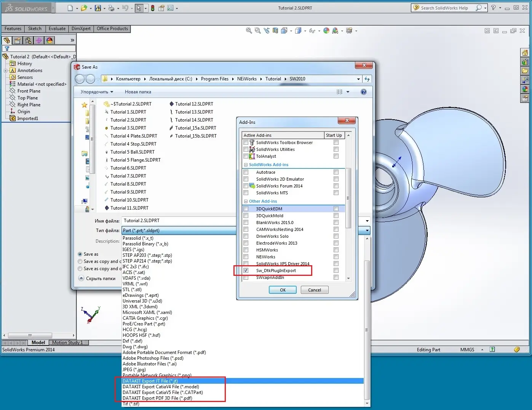Click the Edit Appearance color sphere icon

point(326,31)
